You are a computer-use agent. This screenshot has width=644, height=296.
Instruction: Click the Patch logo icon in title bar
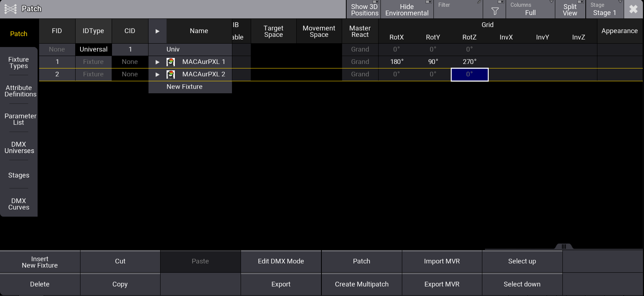coord(10,9)
